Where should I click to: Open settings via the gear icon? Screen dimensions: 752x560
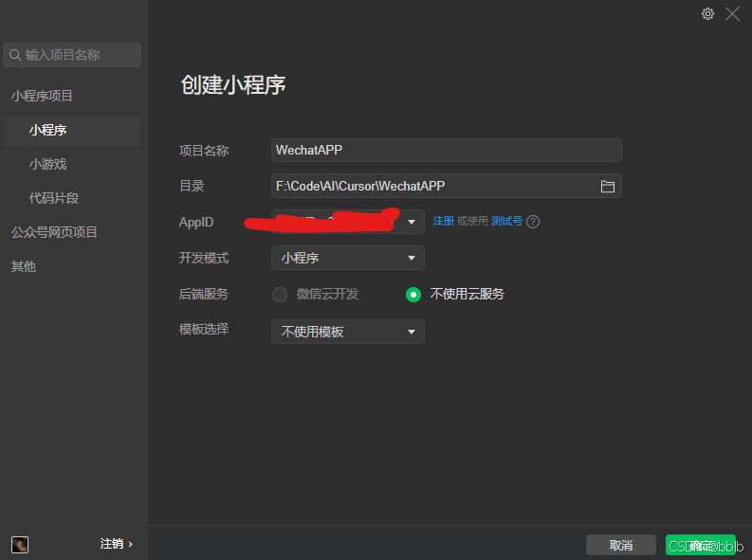[x=707, y=14]
